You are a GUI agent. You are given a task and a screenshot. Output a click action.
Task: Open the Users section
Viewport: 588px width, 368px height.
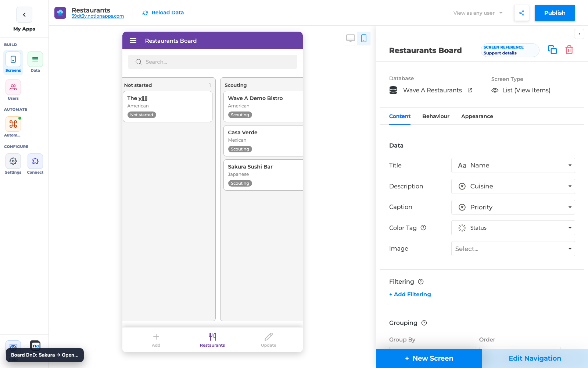[x=13, y=90]
